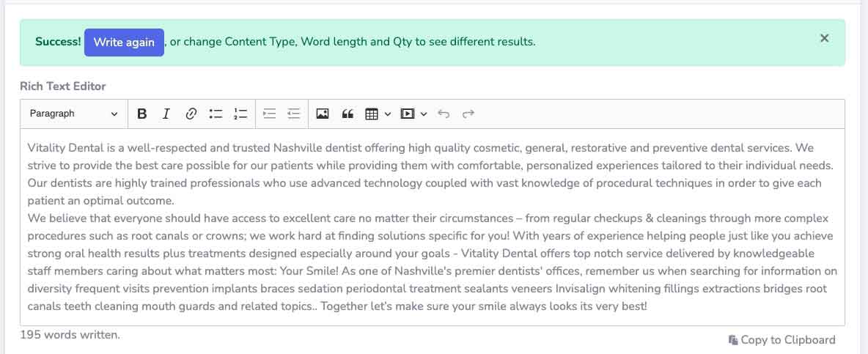
Task: Insert a hyperlink with link icon
Action: [191, 114]
